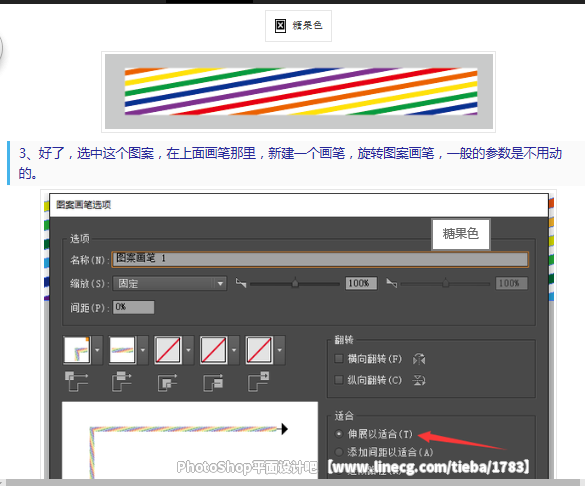Click the minimum scale icon before slider
This screenshot has height=486, width=585.
coord(241,283)
